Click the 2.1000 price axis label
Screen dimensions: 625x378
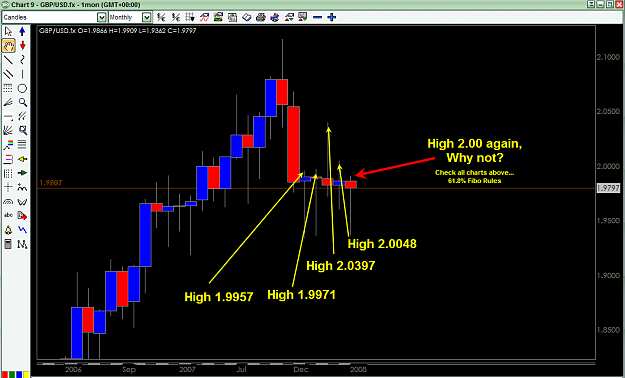(x=608, y=57)
